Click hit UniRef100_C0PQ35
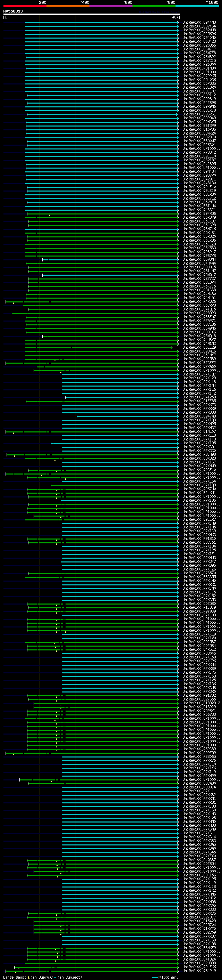This screenshot has height=980, width=222. [x=199, y=84]
